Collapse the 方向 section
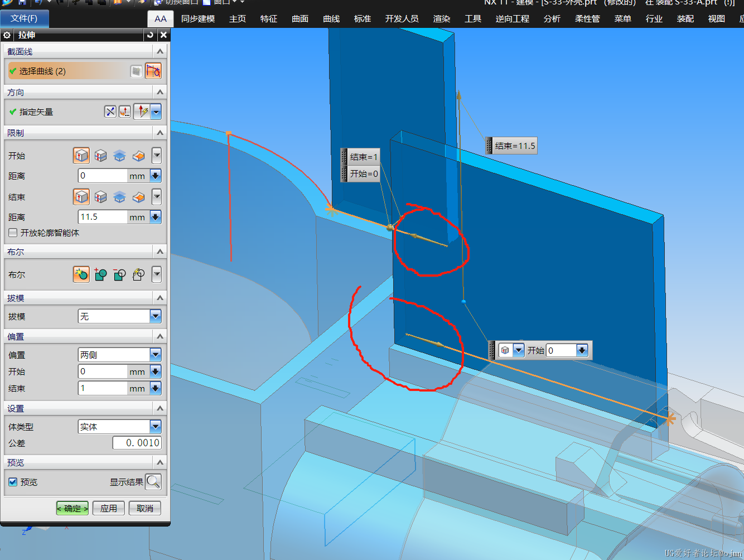The height and width of the screenshot is (560, 744). 160,92
